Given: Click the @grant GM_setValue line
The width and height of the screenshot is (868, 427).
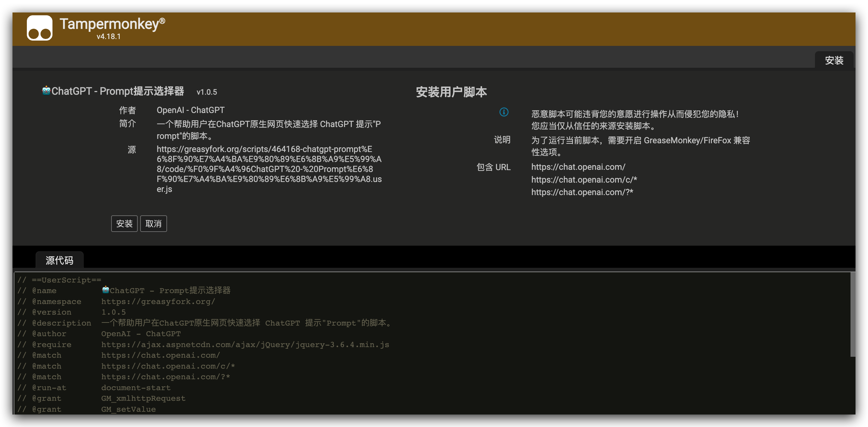Looking at the screenshot, I should point(86,409).
